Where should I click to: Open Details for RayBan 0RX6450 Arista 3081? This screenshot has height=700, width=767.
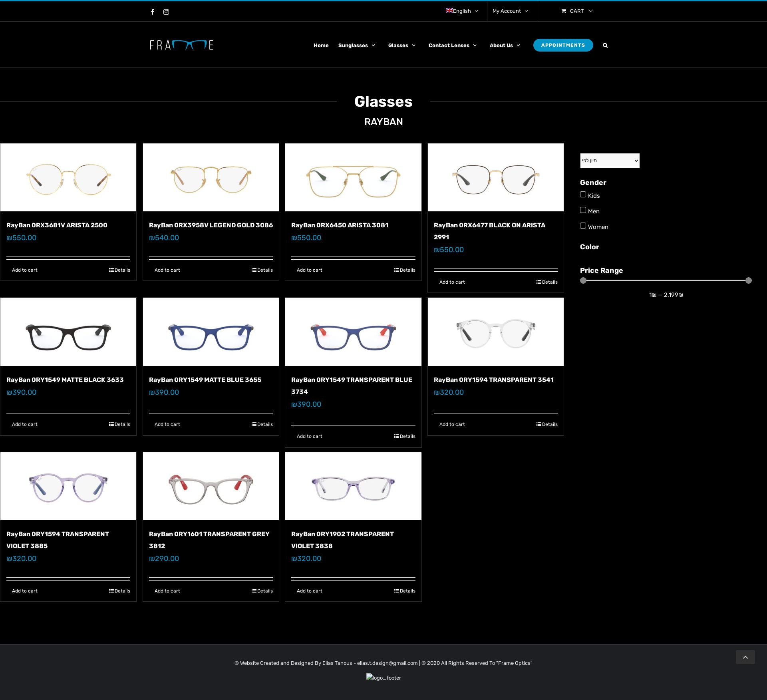tap(405, 270)
